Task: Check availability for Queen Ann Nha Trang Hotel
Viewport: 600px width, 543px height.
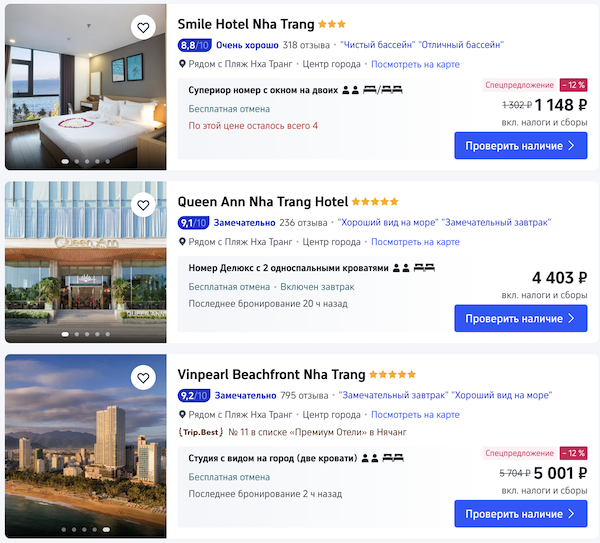Action: tap(521, 318)
